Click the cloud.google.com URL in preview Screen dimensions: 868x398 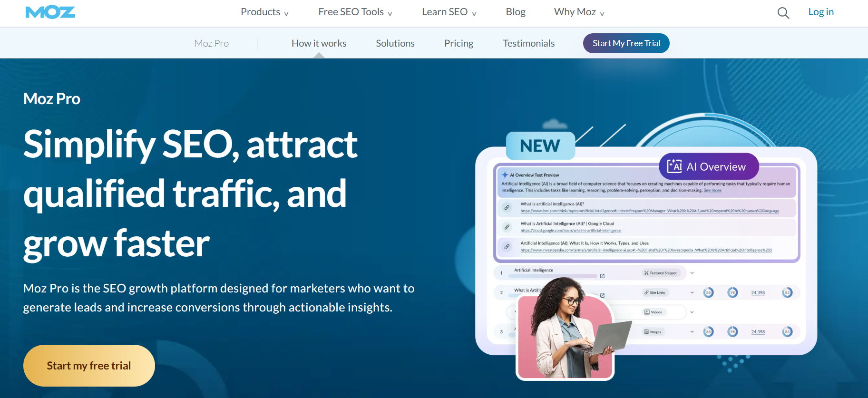[x=571, y=230]
